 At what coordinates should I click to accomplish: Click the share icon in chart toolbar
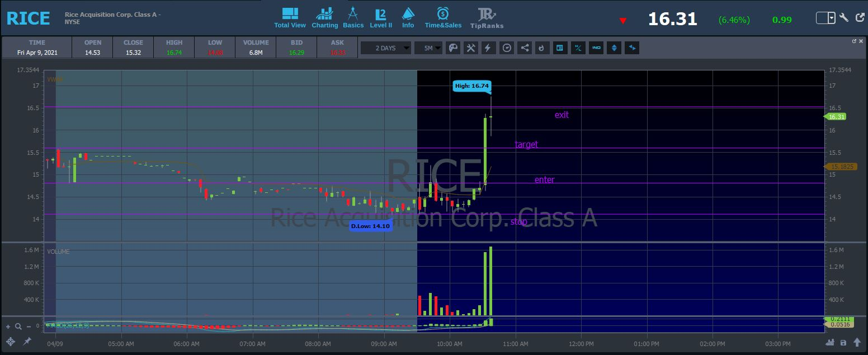coord(525,48)
